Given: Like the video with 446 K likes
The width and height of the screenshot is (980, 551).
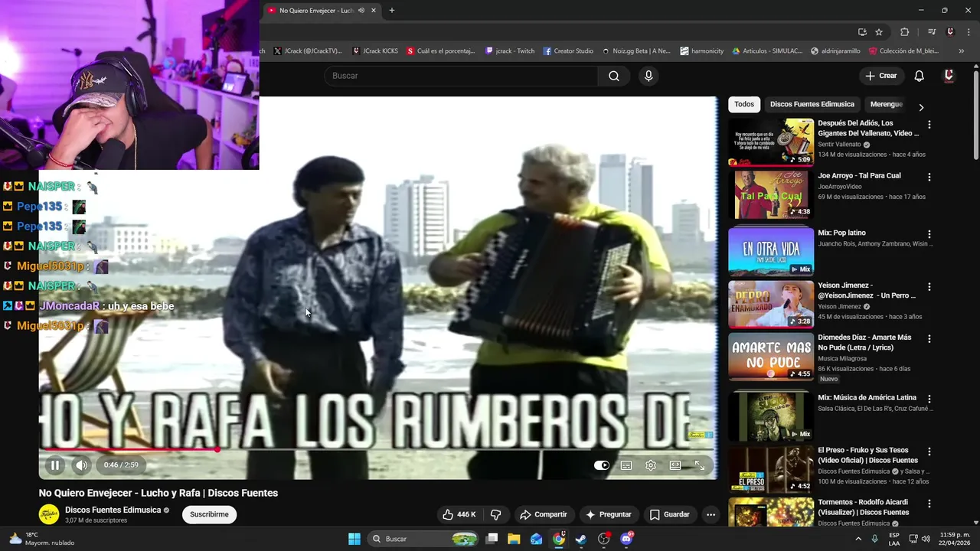Looking at the screenshot, I should point(459,514).
